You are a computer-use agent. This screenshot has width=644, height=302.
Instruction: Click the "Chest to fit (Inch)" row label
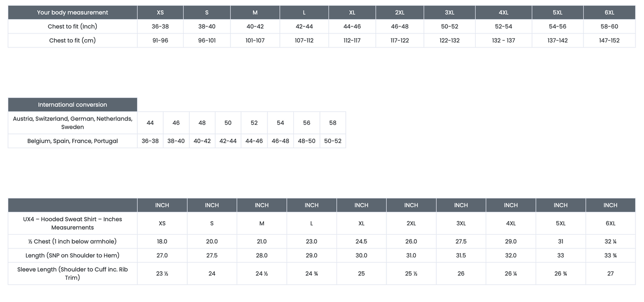(72, 26)
